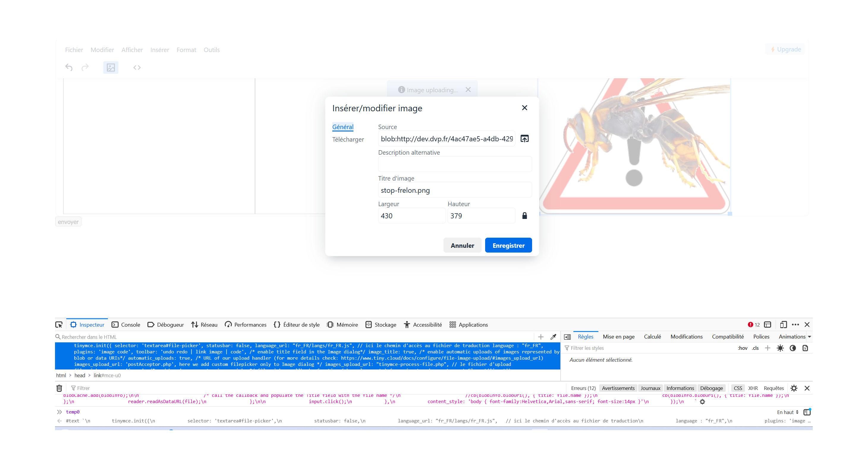Click the eyedropper color picker icon
Image resolution: width=868 pixels, height=470 pixels.
tap(553, 337)
